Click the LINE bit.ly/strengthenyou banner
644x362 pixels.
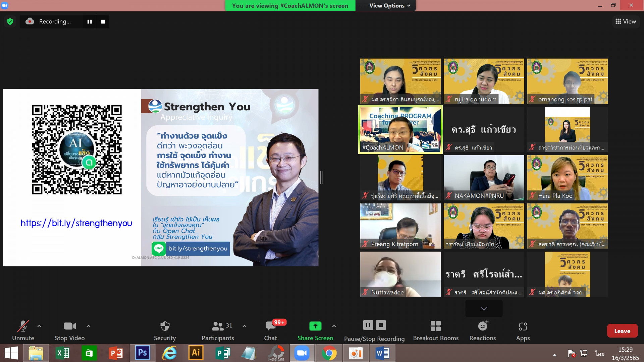(x=191, y=248)
